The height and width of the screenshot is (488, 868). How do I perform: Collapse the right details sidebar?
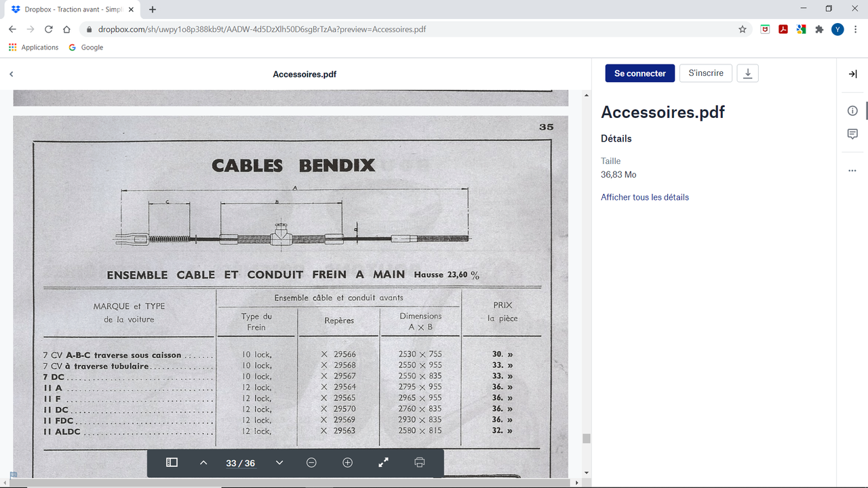(852, 74)
